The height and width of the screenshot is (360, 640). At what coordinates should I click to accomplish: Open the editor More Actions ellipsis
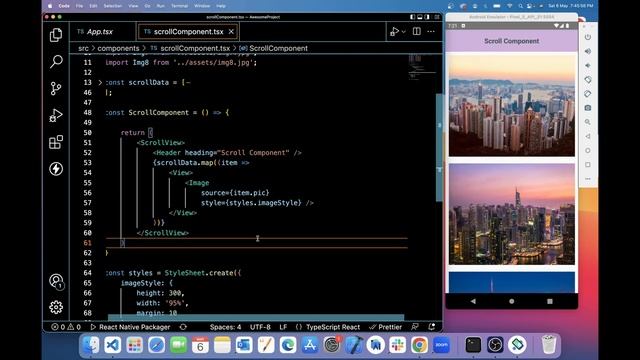pos(431,31)
